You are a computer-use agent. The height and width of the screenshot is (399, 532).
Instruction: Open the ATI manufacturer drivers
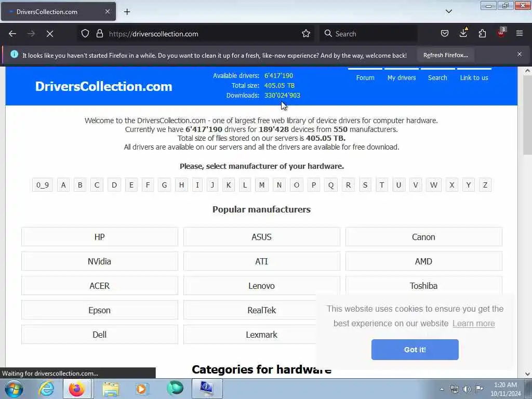[x=262, y=261]
